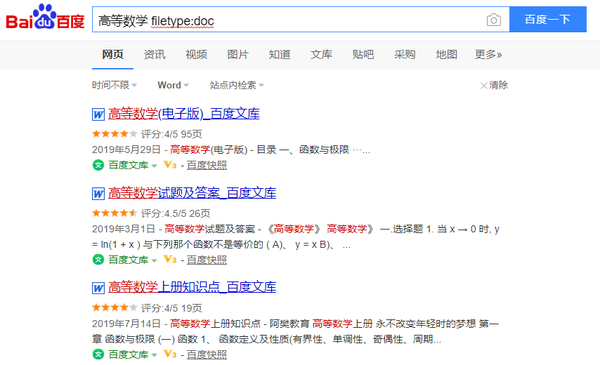Click the 百度一下 search button
The height and width of the screenshot is (365, 600).
pyautogui.click(x=548, y=19)
